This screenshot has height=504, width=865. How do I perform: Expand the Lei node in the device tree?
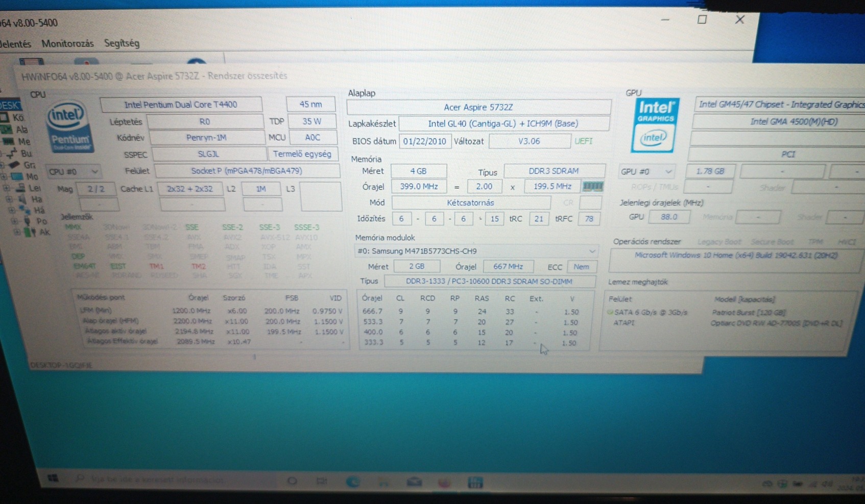(x=7, y=188)
